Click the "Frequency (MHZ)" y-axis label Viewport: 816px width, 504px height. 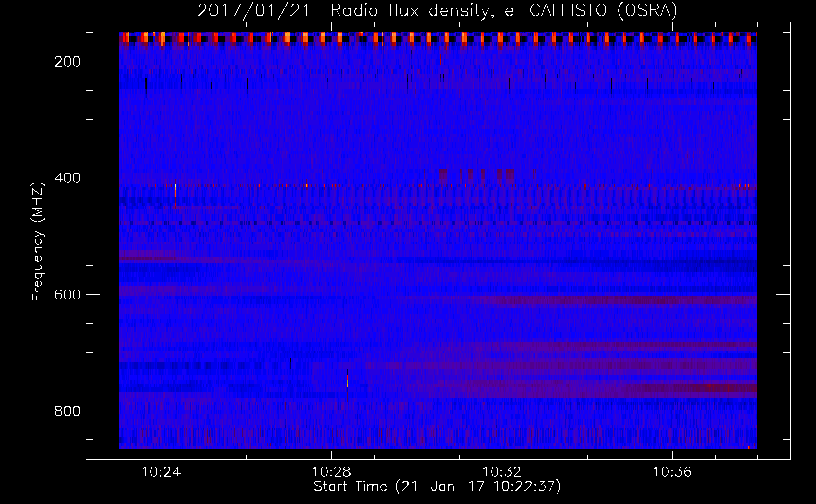(x=38, y=242)
